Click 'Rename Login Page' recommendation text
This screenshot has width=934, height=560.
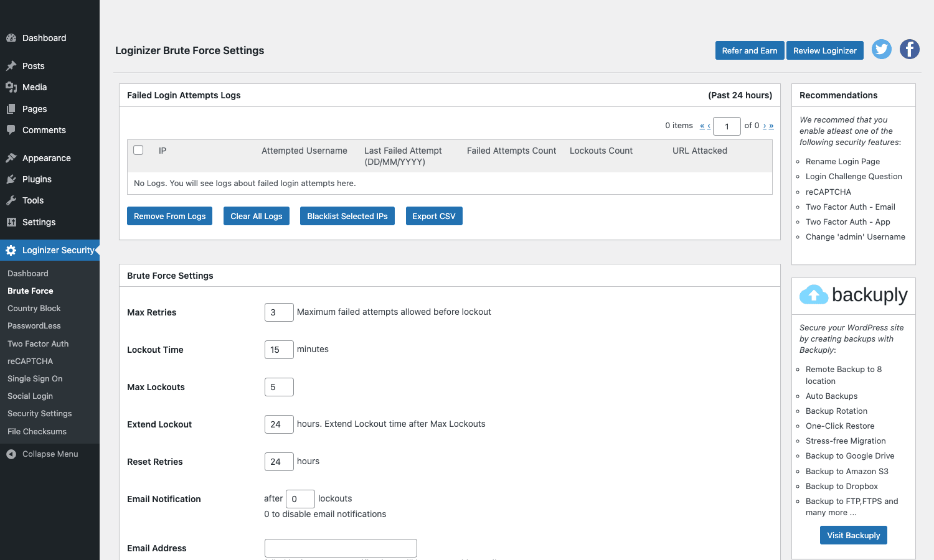click(842, 161)
